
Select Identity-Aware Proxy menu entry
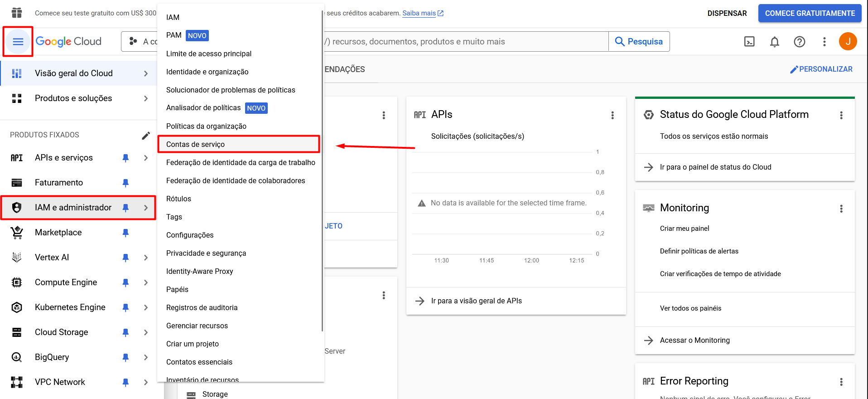(x=239, y=271)
